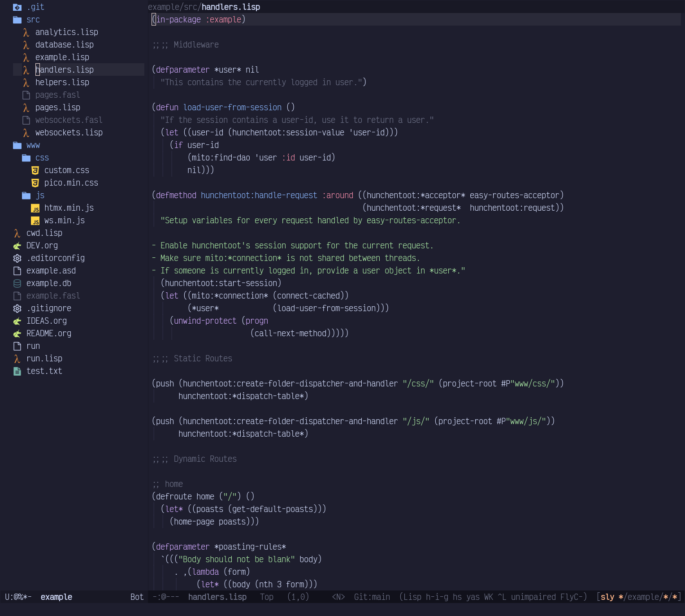
Task: Click the FlyC- minor mode indicator
Action: click(x=572, y=597)
